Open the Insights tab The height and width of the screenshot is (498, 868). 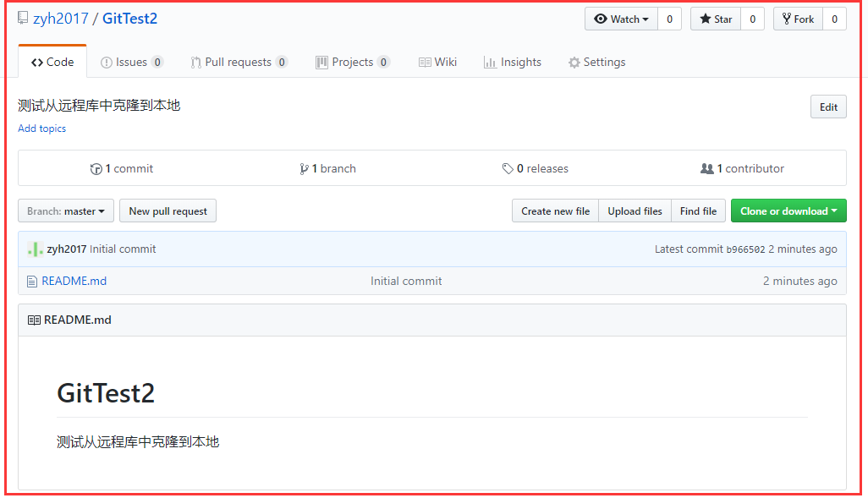(513, 62)
